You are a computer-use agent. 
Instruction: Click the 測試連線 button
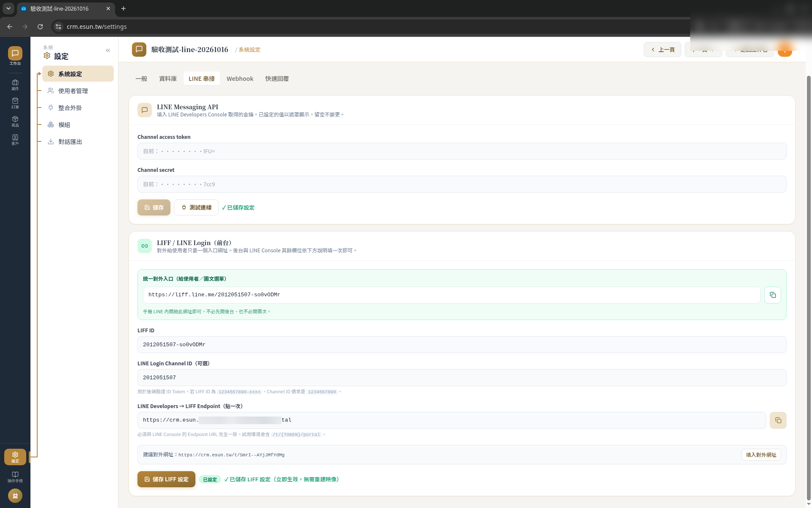196,207
